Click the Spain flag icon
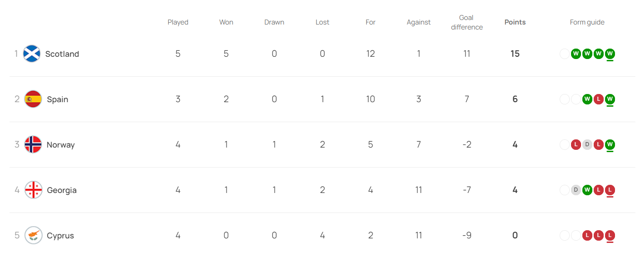The width and height of the screenshot is (644, 257). (x=33, y=99)
